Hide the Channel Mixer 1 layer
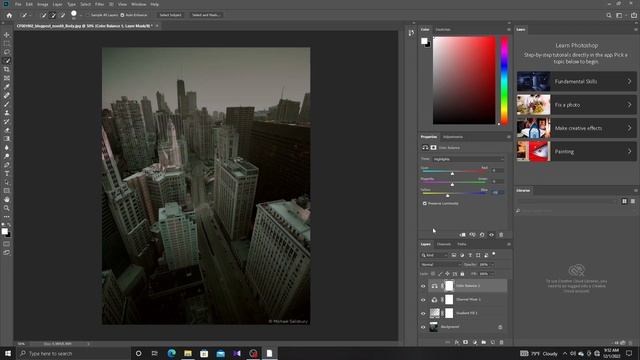 (x=423, y=300)
